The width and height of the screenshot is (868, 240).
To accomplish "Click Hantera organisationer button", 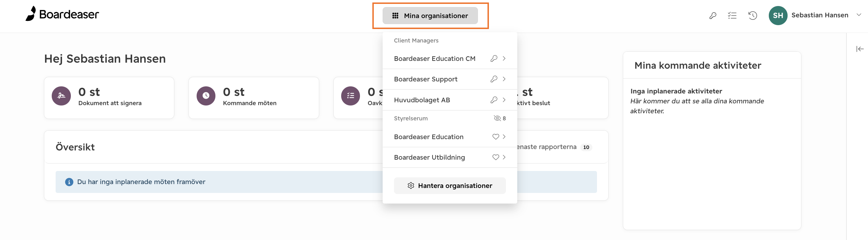I will click(x=450, y=185).
